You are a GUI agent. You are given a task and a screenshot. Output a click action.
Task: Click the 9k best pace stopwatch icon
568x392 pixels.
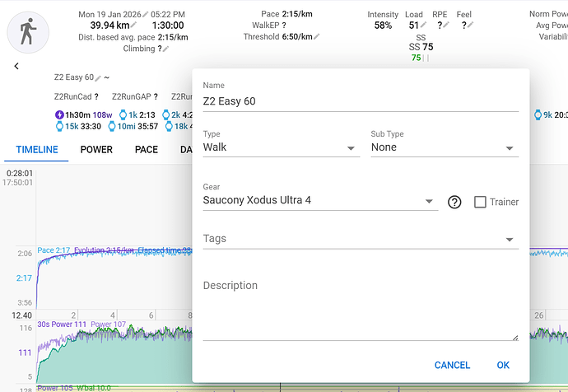point(538,115)
